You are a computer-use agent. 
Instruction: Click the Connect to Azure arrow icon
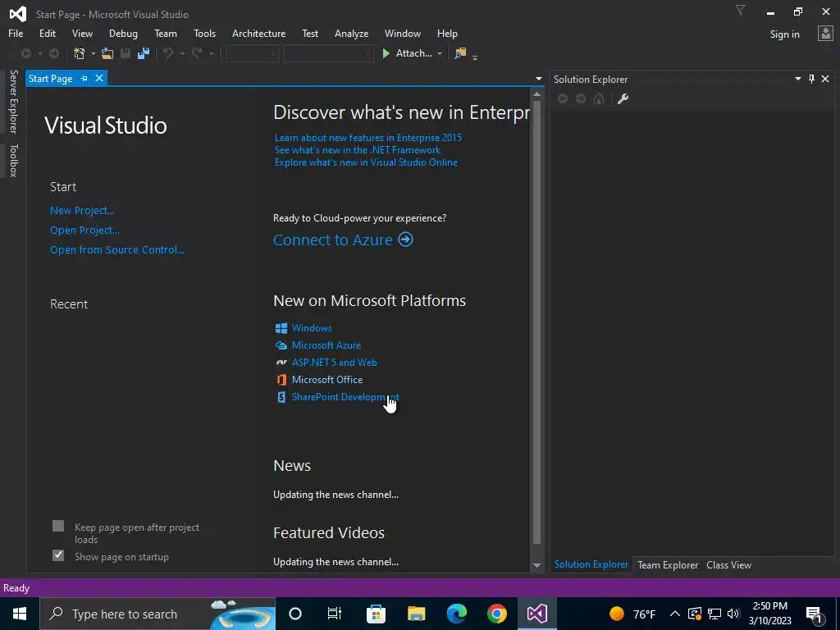coord(405,239)
